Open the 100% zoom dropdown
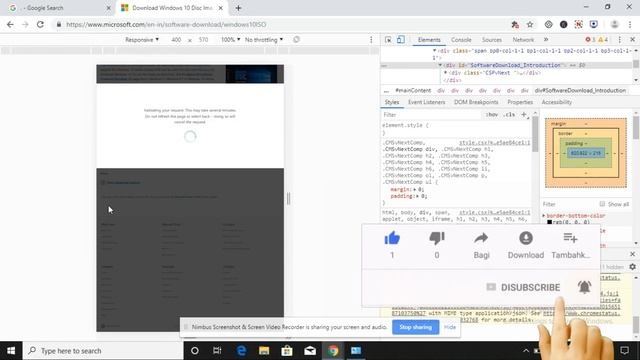Image resolution: width=640 pixels, height=360 pixels. 230,40
